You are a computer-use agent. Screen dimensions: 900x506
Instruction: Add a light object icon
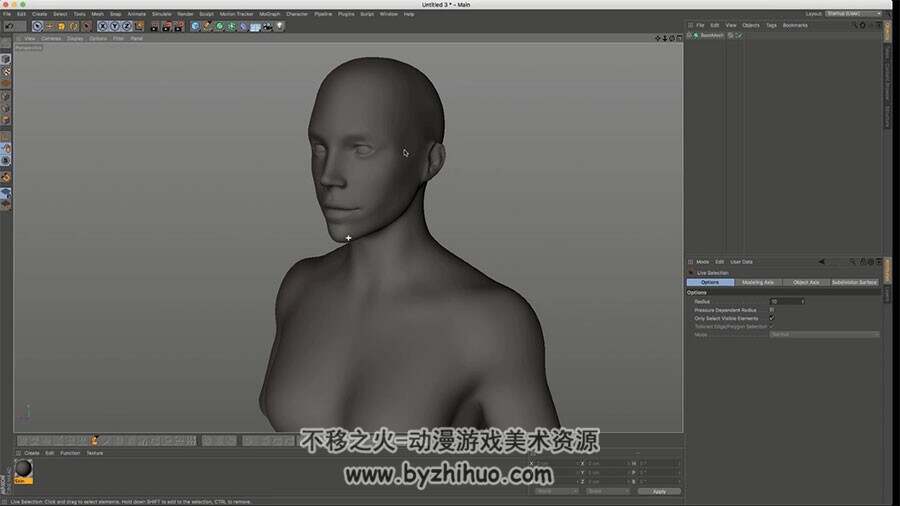[x=280, y=26]
